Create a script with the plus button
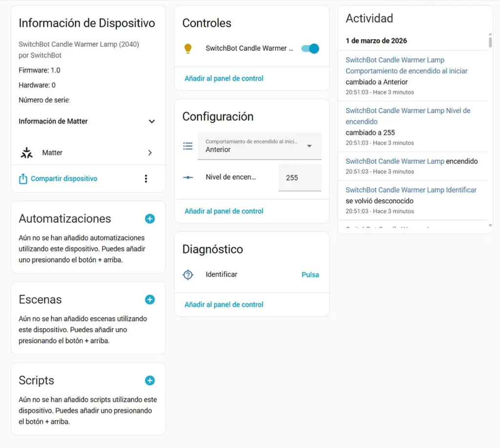The image size is (500, 448). point(149,381)
